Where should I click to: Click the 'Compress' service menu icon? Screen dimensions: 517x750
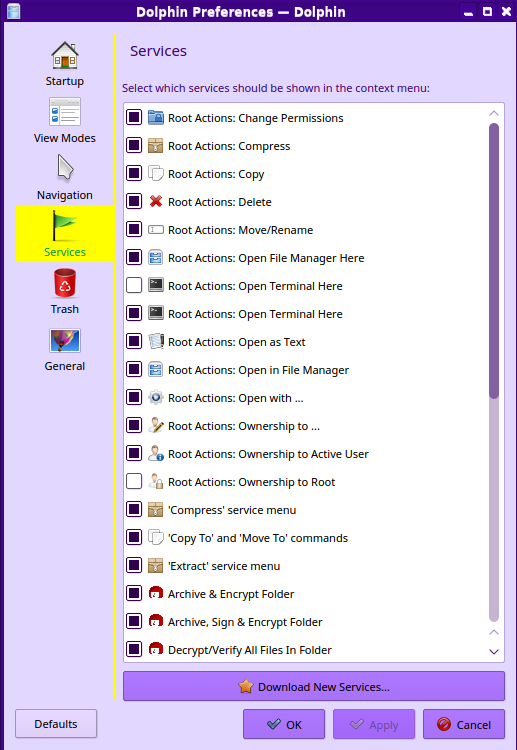[156, 509]
